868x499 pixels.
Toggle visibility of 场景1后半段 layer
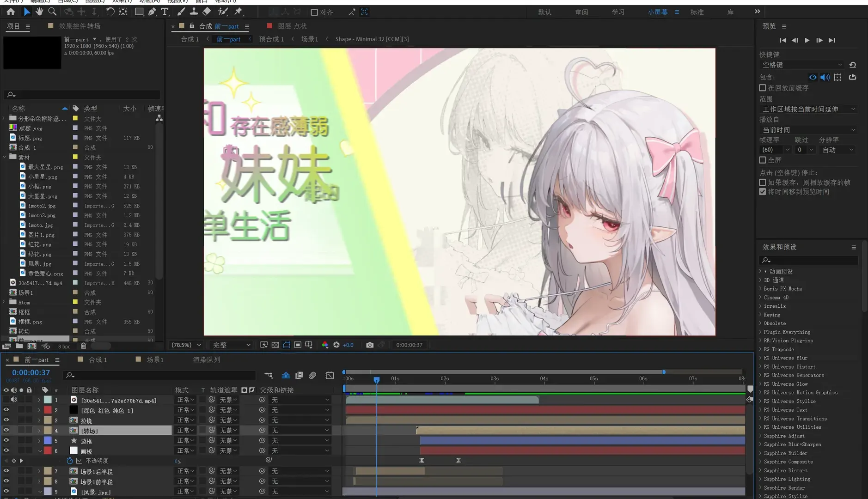click(x=6, y=471)
